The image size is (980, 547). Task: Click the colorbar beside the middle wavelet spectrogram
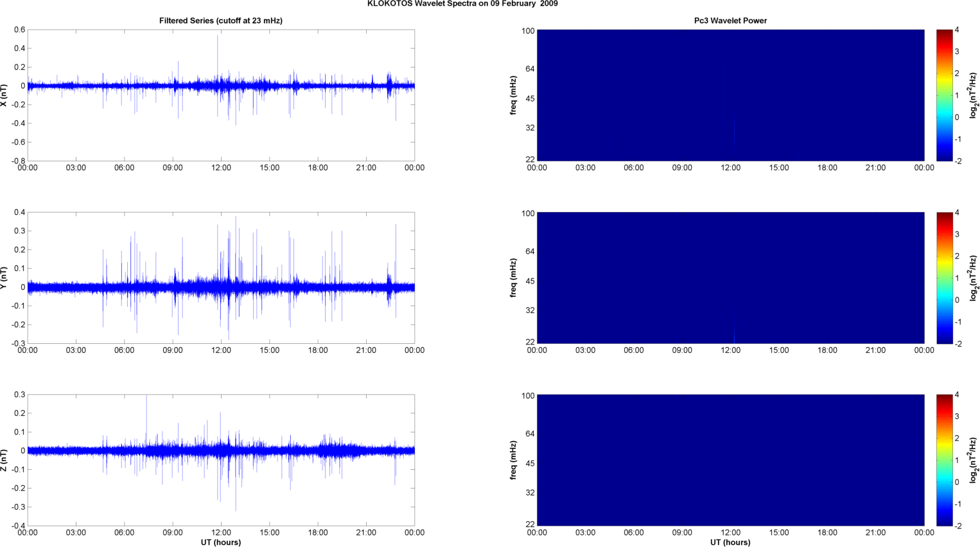point(944,278)
